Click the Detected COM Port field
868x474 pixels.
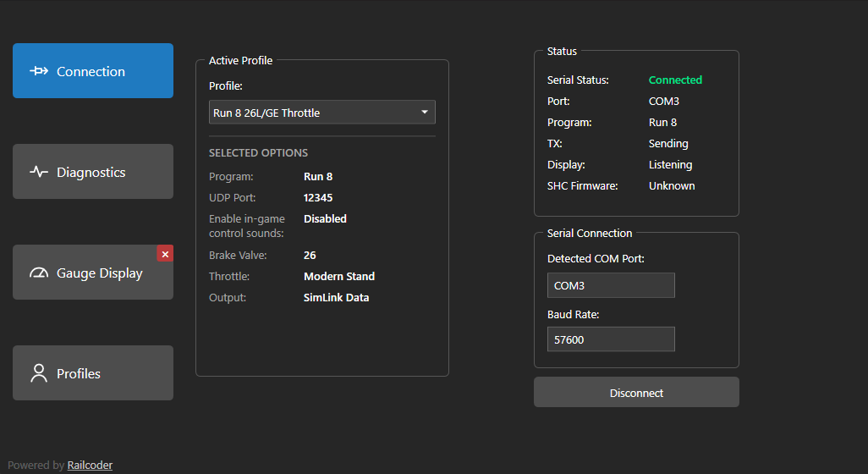[611, 285]
